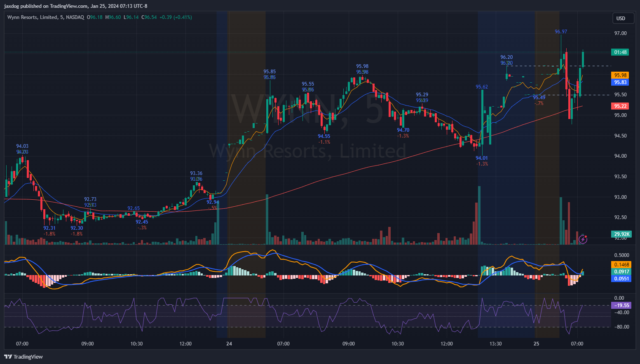640x364 pixels.
Task: Click the 92.65 price label on chart
Action: coord(134,208)
